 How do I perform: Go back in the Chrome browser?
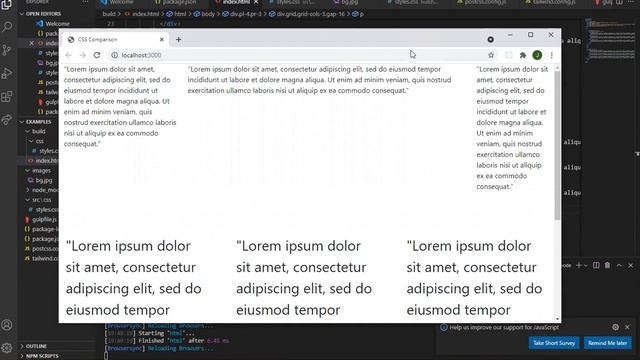tap(68, 55)
